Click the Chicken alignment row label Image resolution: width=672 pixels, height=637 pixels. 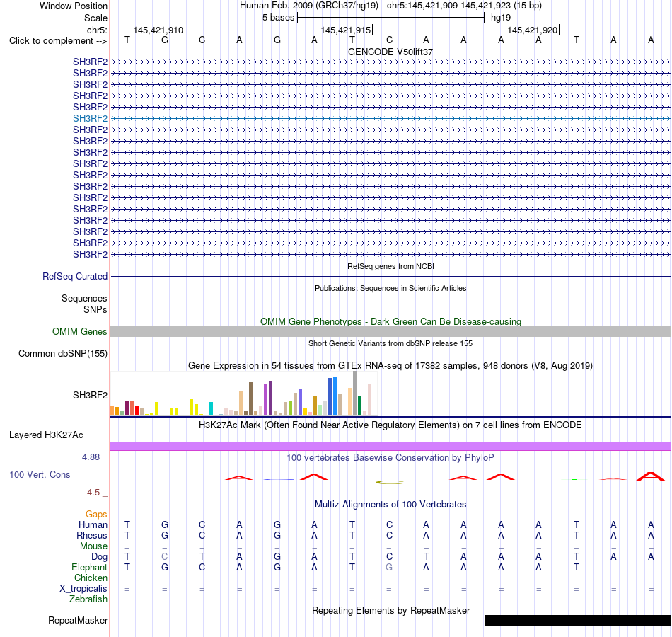tap(91, 578)
